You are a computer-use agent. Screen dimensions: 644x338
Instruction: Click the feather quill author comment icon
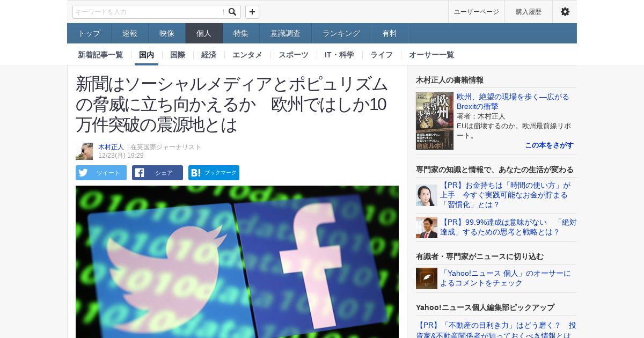point(427,278)
